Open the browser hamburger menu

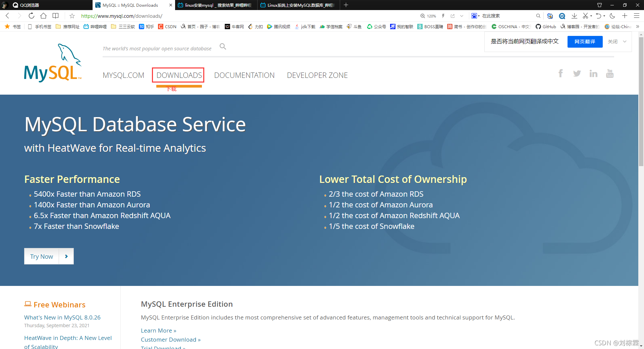pyautogui.click(x=636, y=16)
